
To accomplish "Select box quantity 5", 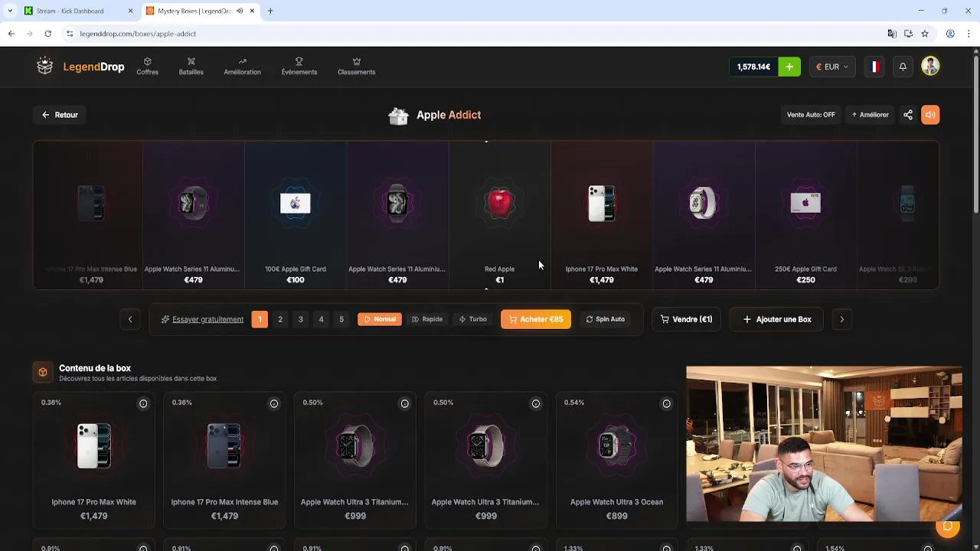I will click(341, 319).
